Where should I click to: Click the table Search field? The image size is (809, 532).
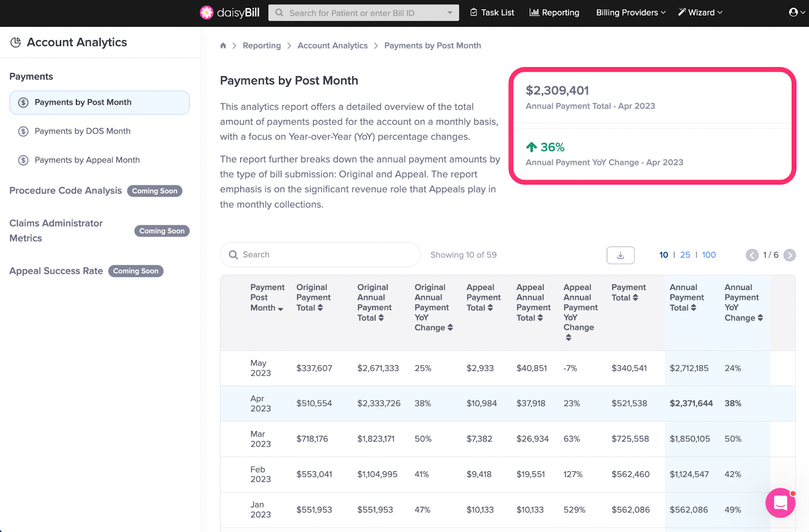pyautogui.click(x=320, y=255)
